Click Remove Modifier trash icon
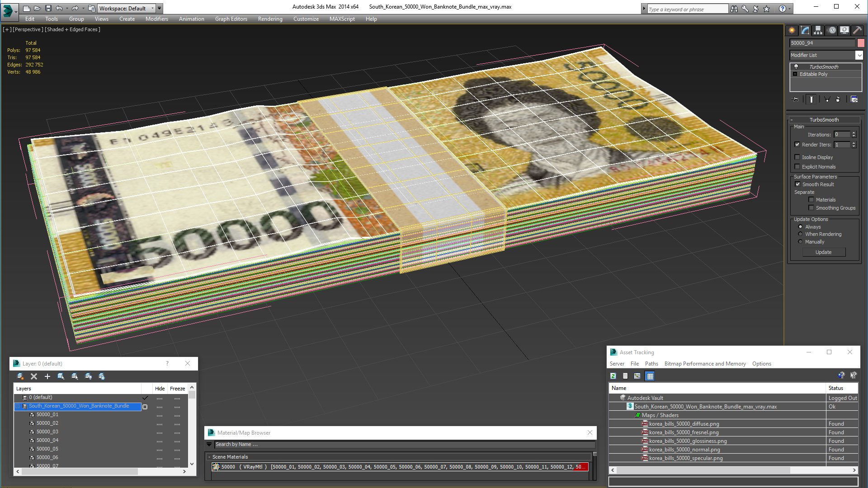This screenshot has width=868, height=488. pyautogui.click(x=838, y=99)
